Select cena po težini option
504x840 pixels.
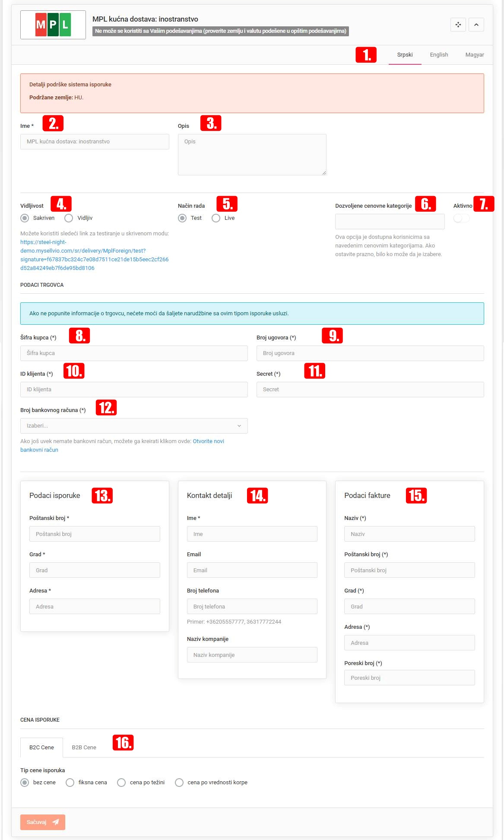121,782
